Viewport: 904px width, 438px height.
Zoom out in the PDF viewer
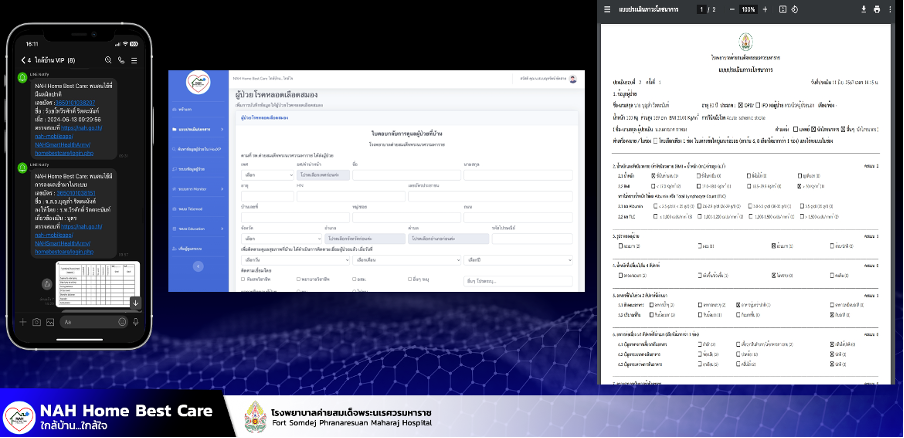pyautogui.click(x=730, y=9)
